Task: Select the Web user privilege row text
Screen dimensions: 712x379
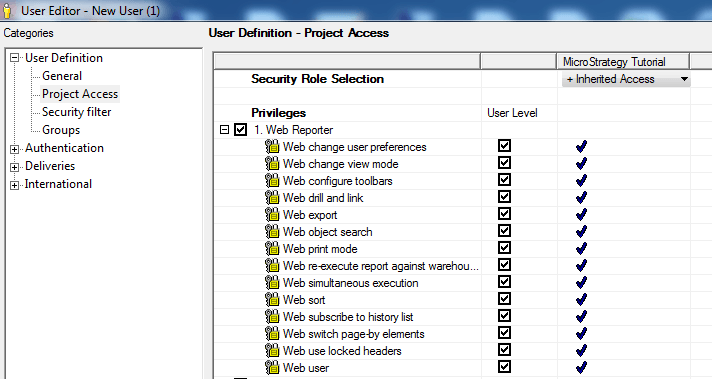Action: [306, 368]
